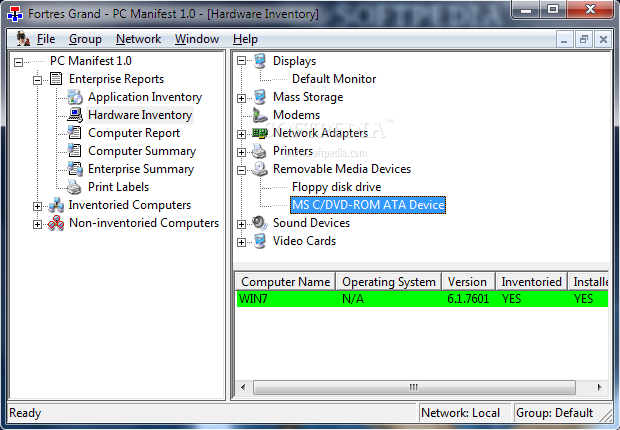
Task: Click the app icon left of File menu
Action: [x=23, y=39]
